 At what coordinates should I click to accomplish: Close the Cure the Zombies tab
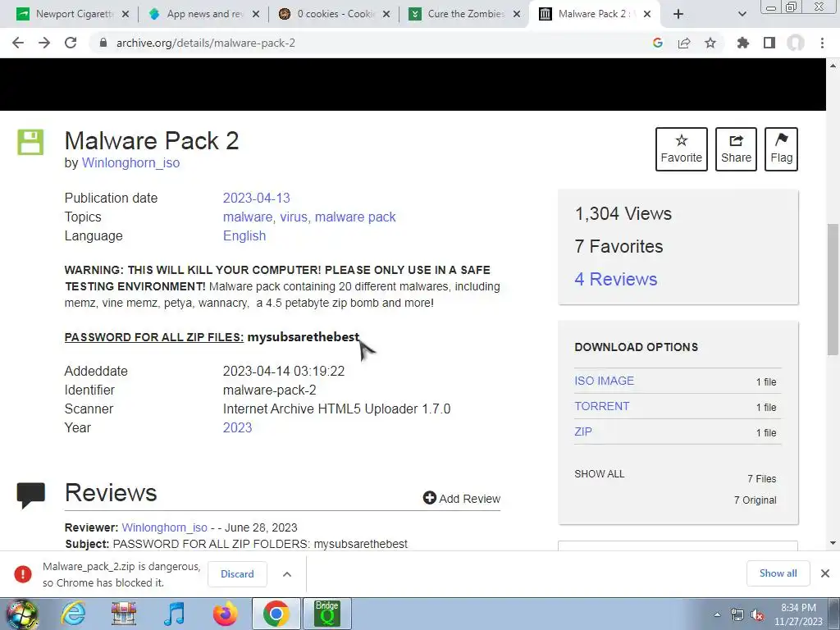(517, 14)
